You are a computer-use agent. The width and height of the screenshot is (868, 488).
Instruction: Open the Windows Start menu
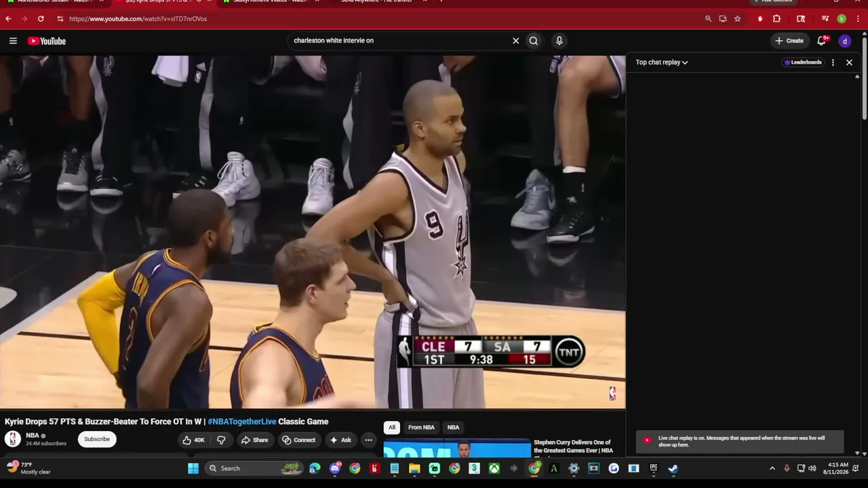point(193,468)
